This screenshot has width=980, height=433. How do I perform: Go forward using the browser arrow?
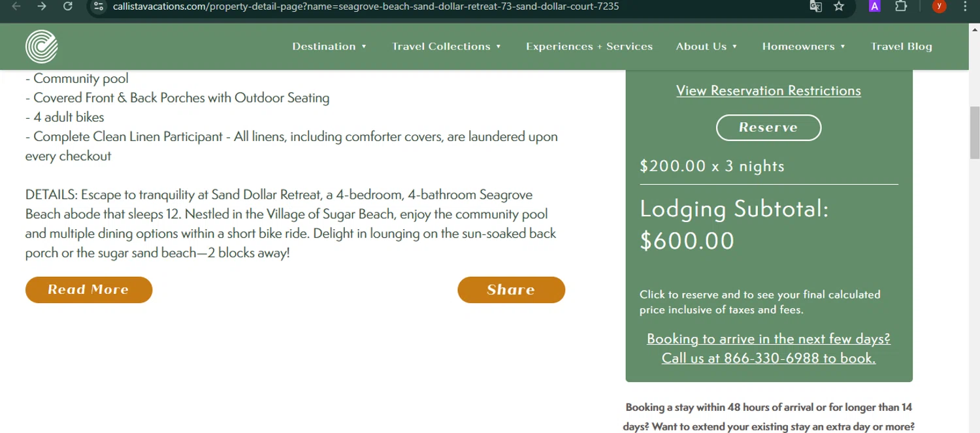point(42,7)
